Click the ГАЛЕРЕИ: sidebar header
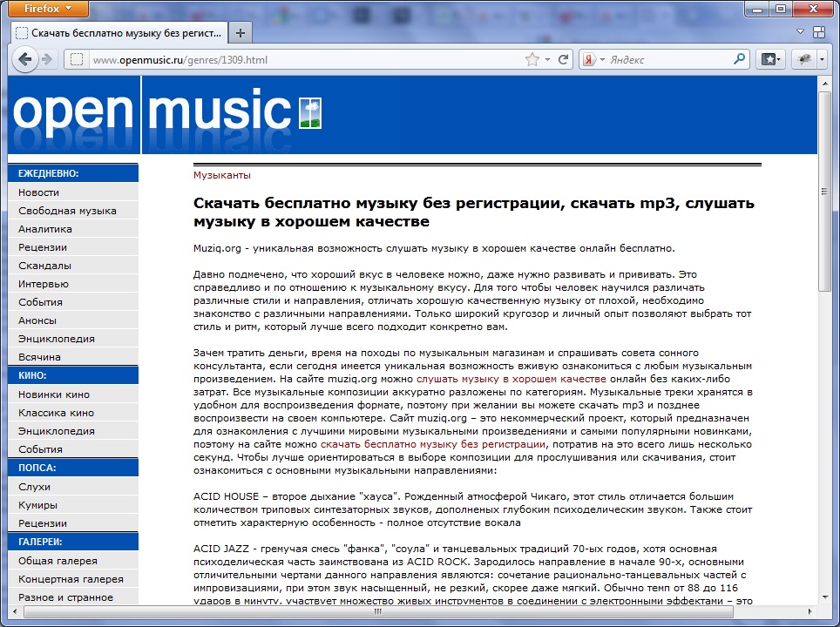Viewport: 840px width, 627px height. pos(73,542)
